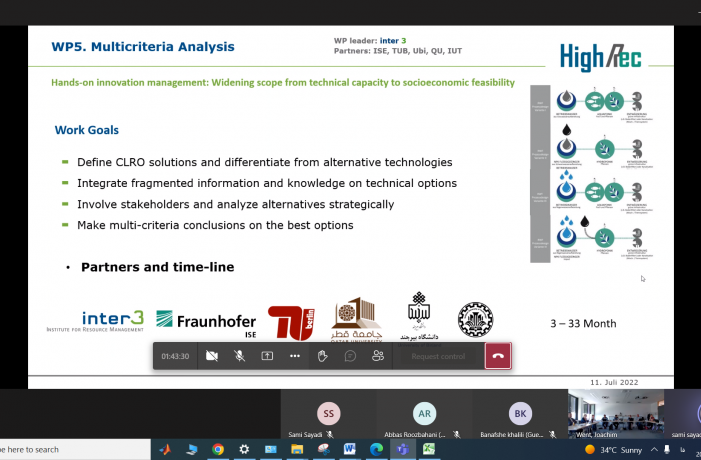701x460 pixels.
Task: Click the process variants diagram on the slide
Action: tap(592, 173)
